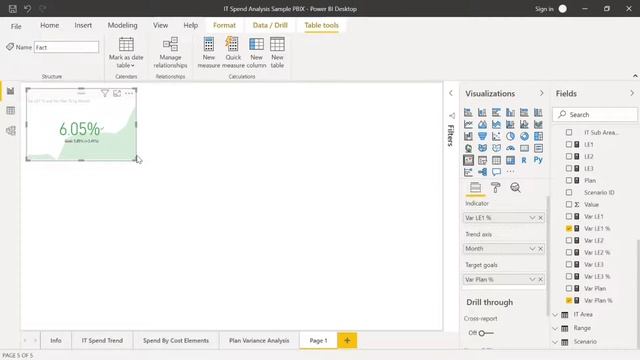This screenshot has width=640, height=360.
Task: Collapse the Fields pane
Action: tap(632, 93)
